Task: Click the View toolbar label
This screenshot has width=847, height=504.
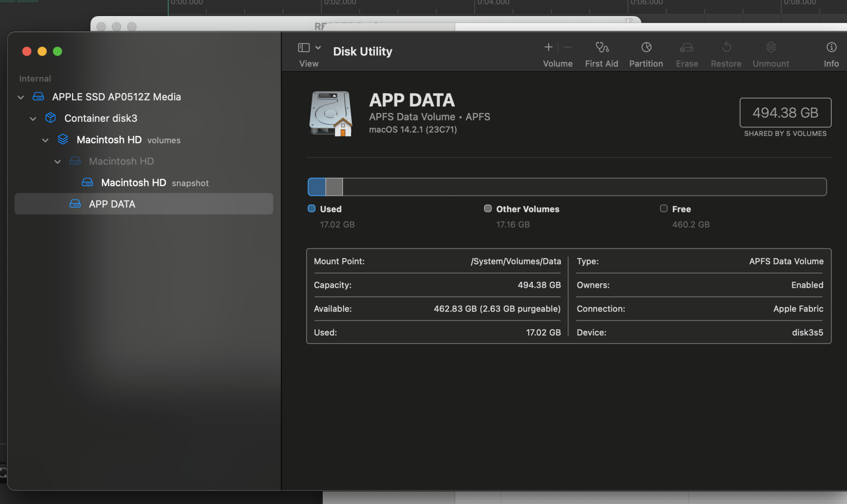Action: 309,63
